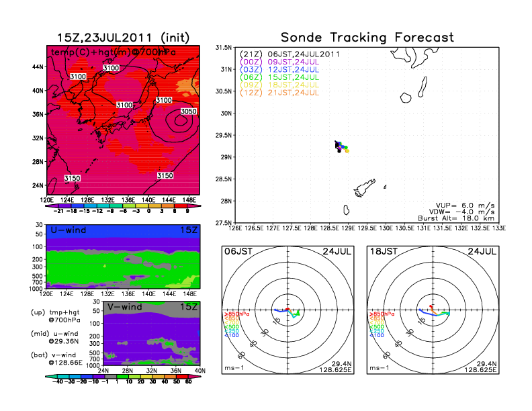
Task: Click the large island near 28.5N 129.5E
Action: click(x=364, y=188)
